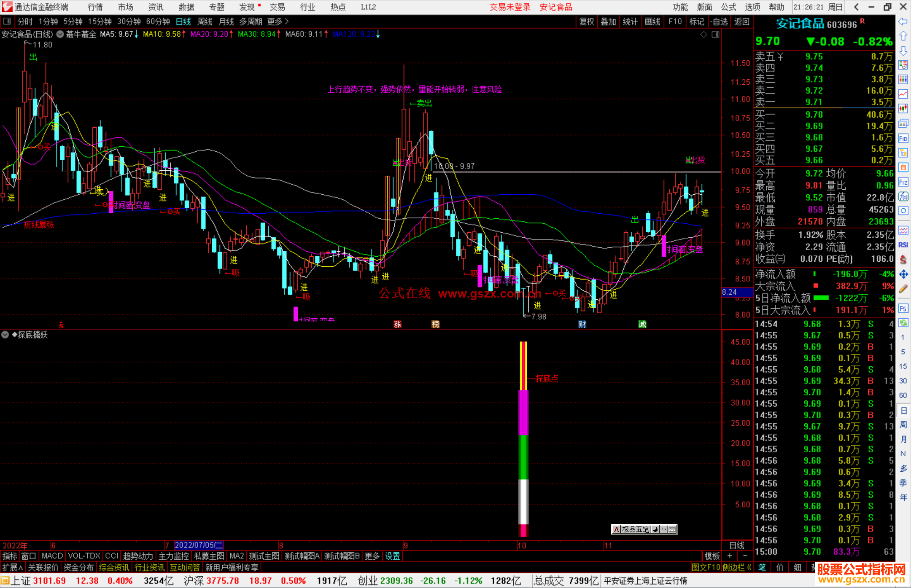Select the pencil drawing tool icon

[903, 289]
